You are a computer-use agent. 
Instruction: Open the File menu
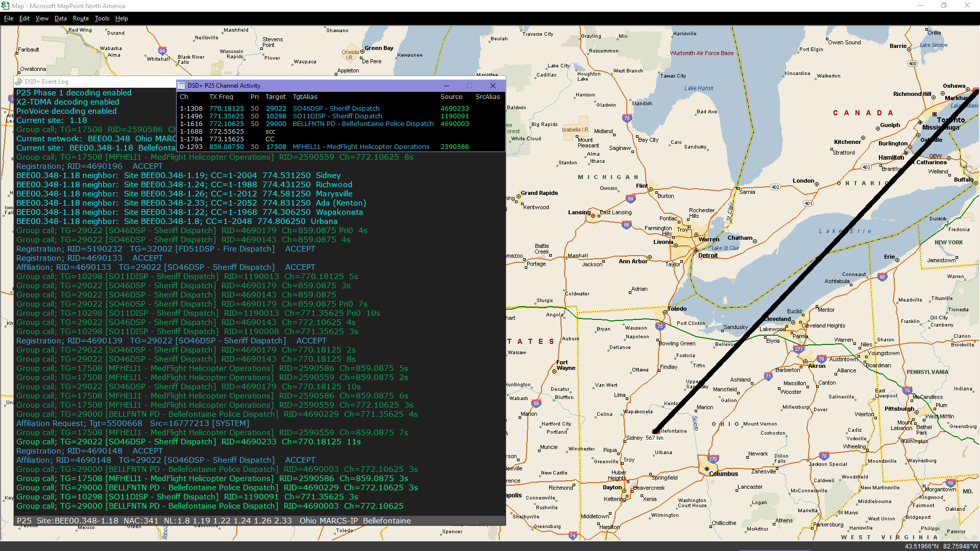tap(9, 18)
